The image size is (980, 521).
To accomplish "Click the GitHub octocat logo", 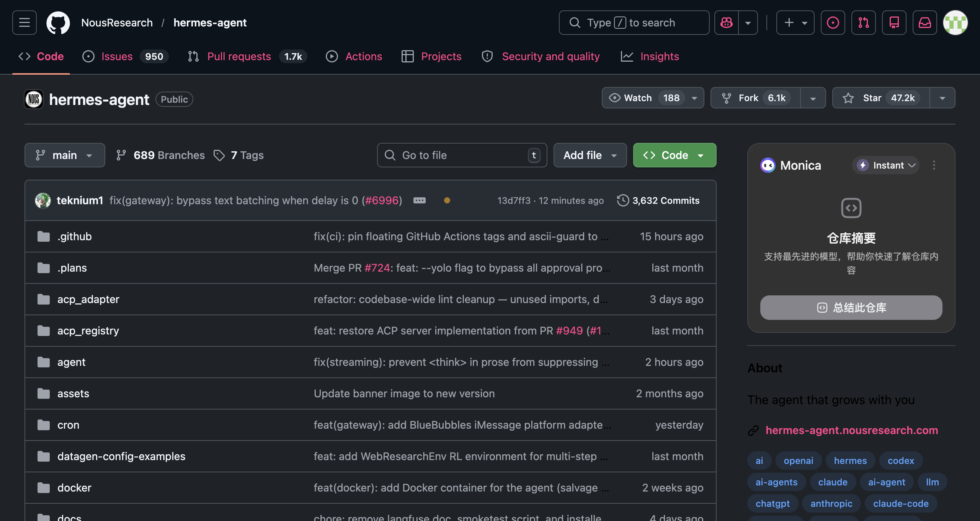I will click(58, 23).
